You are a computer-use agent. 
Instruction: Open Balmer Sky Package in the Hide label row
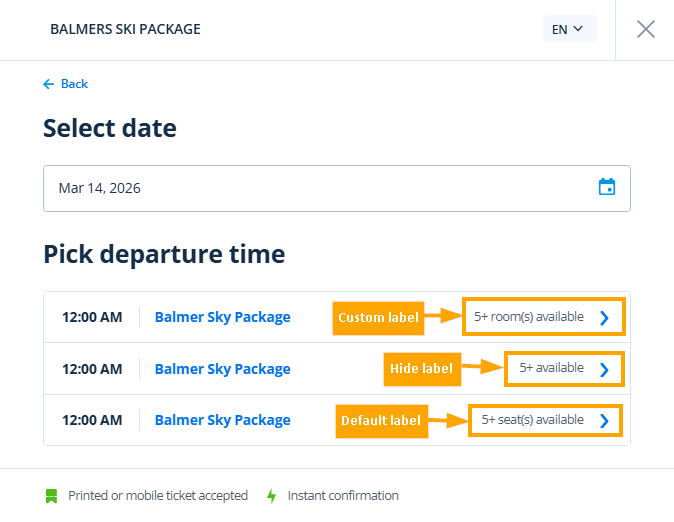tap(222, 369)
